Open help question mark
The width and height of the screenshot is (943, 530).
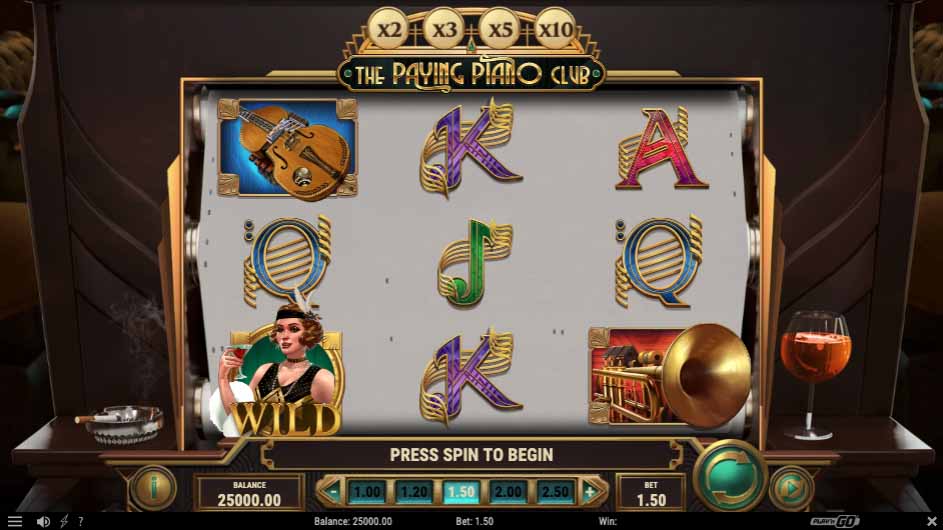[x=81, y=522]
